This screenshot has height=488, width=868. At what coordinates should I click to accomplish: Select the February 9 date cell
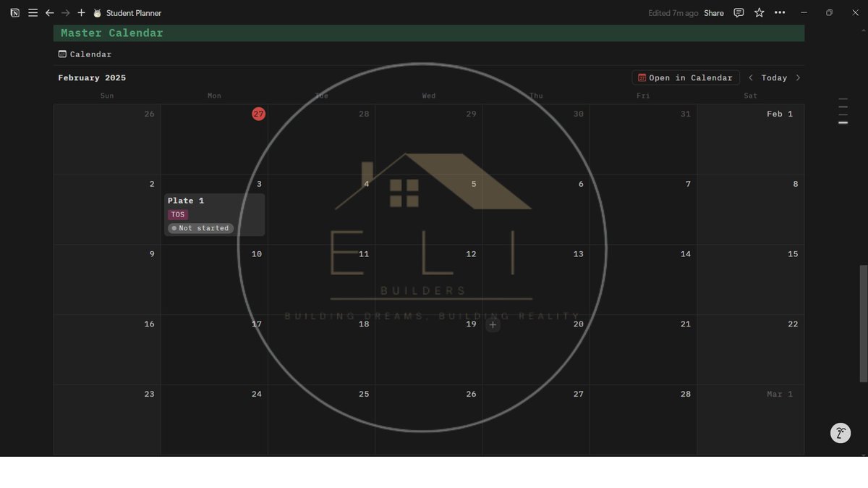point(107,279)
